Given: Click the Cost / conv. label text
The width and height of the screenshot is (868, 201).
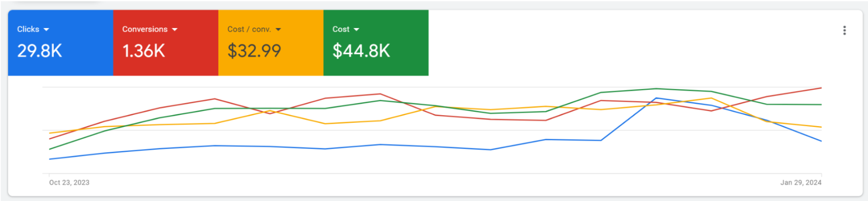Looking at the screenshot, I should [249, 29].
